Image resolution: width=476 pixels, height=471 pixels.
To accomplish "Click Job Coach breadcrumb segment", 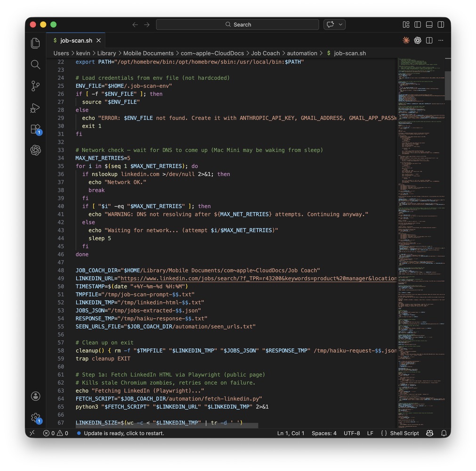I will pyautogui.click(x=266, y=53).
